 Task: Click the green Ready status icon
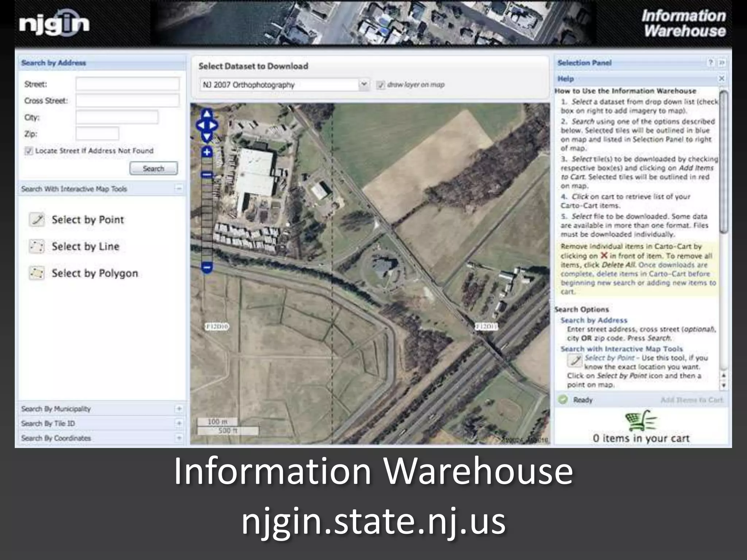(x=563, y=400)
